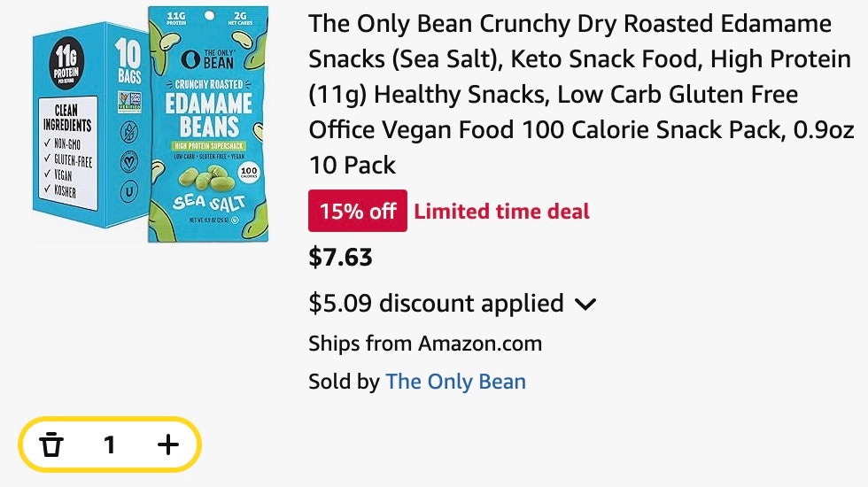The image size is (868, 487).
Task: Click the 100 calories circle on the bag
Action: pos(249,173)
